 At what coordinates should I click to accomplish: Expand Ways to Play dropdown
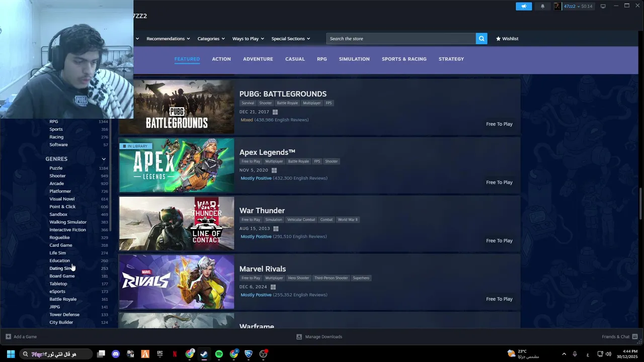[x=248, y=38]
